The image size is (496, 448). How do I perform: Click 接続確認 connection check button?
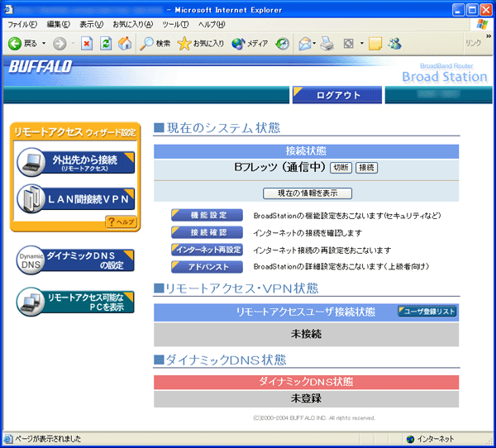coord(207,232)
